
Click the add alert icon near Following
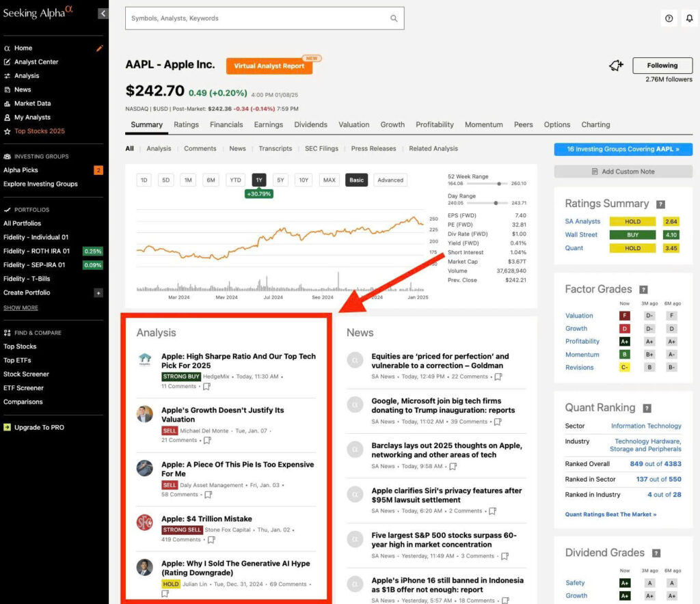(616, 66)
